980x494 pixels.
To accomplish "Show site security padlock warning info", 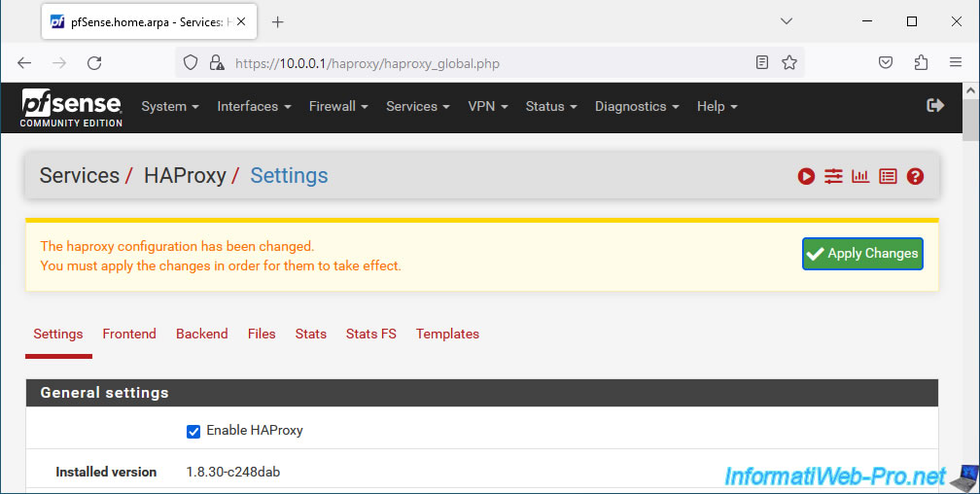I will coord(217,62).
